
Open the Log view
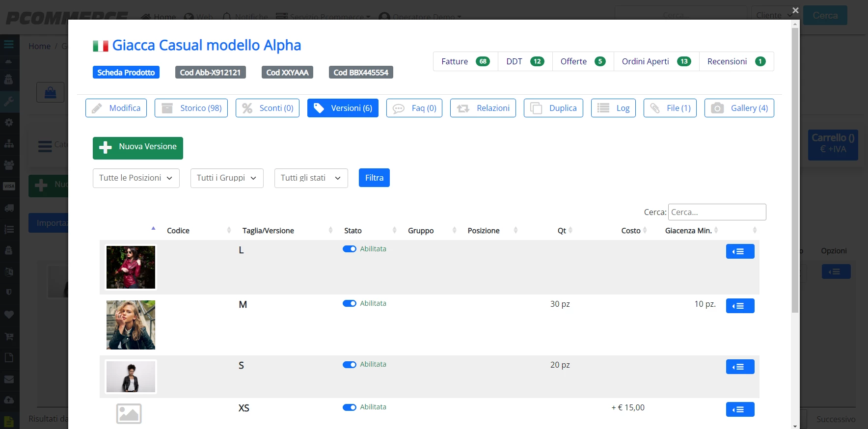613,108
